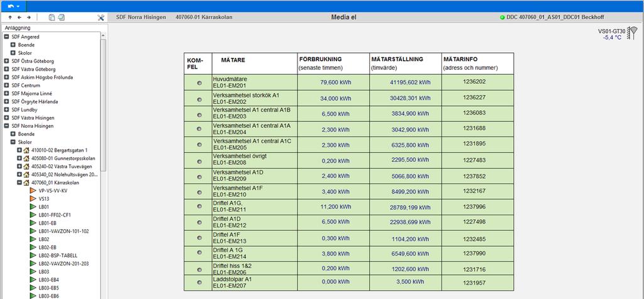
Task: Expand the SDF Askim Högsbo Frölunda node
Action: pyautogui.click(x=6, y=77)
